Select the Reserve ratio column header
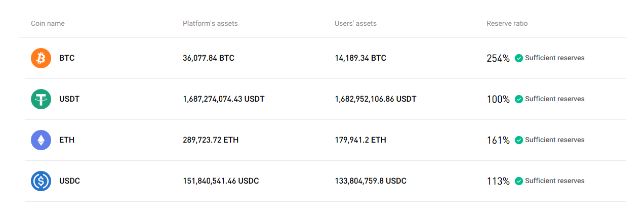Image resolution: width=644 pixels, height=220 pixels. 507,23
